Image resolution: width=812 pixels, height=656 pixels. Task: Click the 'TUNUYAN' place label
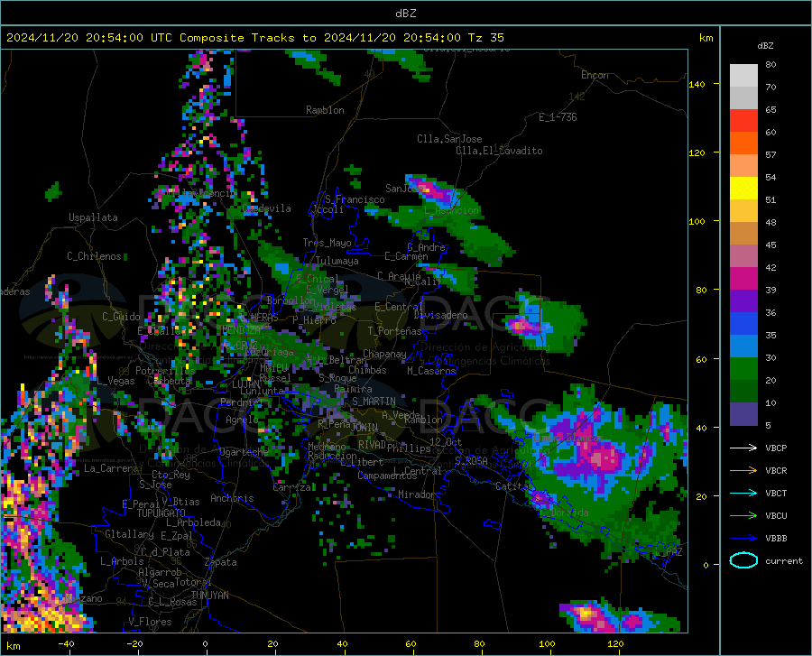pyautogui.click(x=209, y=595)
